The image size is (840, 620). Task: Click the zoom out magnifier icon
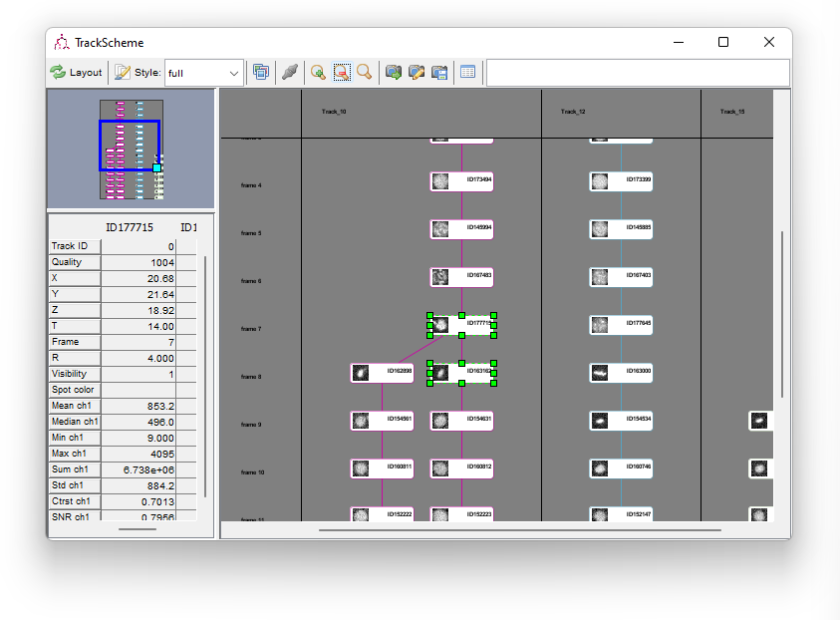click(x=342, y=72)
